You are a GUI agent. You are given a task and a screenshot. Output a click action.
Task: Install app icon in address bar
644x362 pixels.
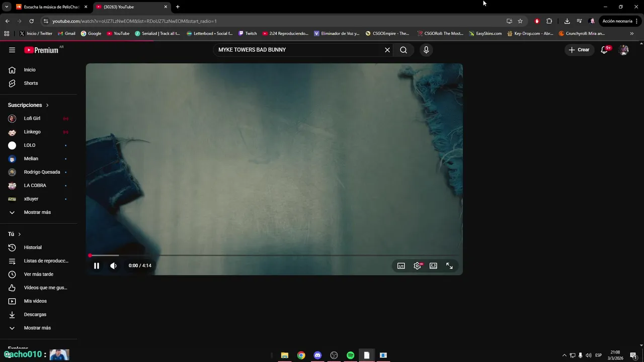coord(509,21)
